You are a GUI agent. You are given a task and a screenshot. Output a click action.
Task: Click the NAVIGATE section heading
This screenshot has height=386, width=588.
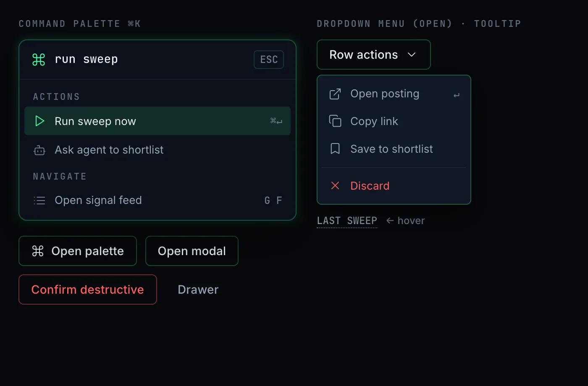tap(60, 177)
